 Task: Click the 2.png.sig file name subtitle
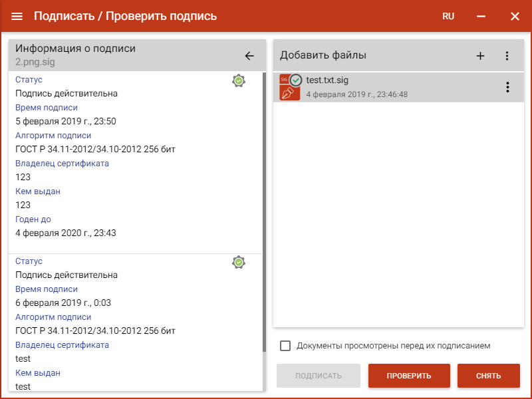35,62
